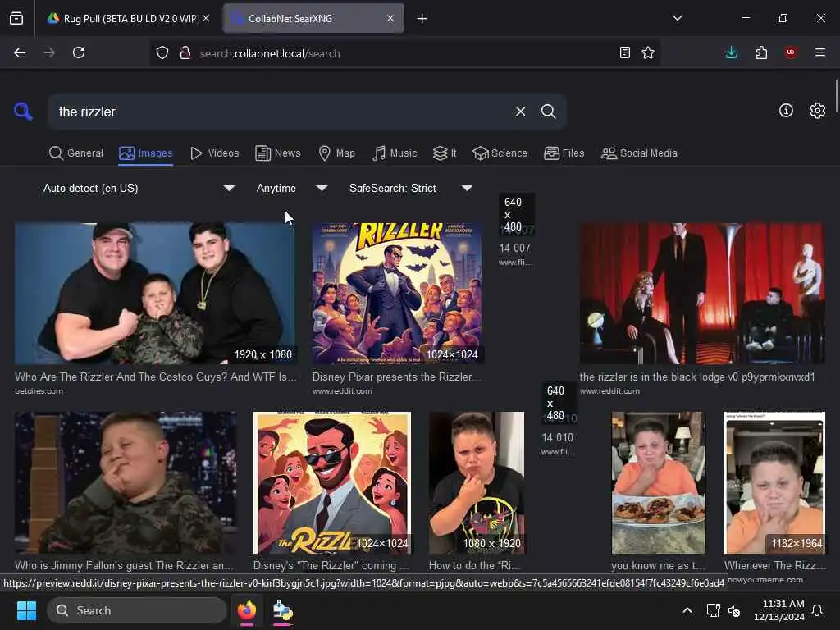Viewport: 840px width, 630px height.
Task: Click the betches.com source link
Action: click(x=39, y=391)
